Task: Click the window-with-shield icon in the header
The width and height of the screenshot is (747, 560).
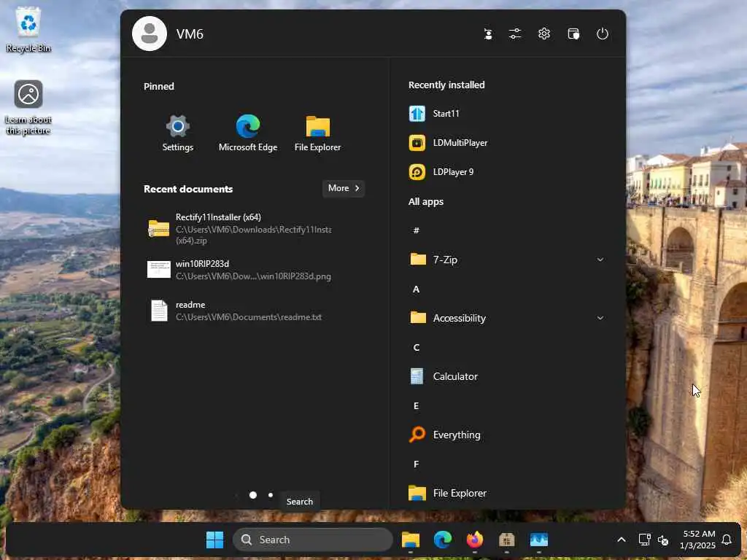Action: (573, 34)
